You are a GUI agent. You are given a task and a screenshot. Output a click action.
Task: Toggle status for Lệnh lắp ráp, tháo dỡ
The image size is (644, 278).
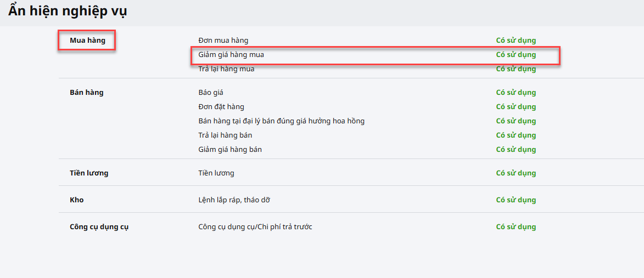(516, 200)
